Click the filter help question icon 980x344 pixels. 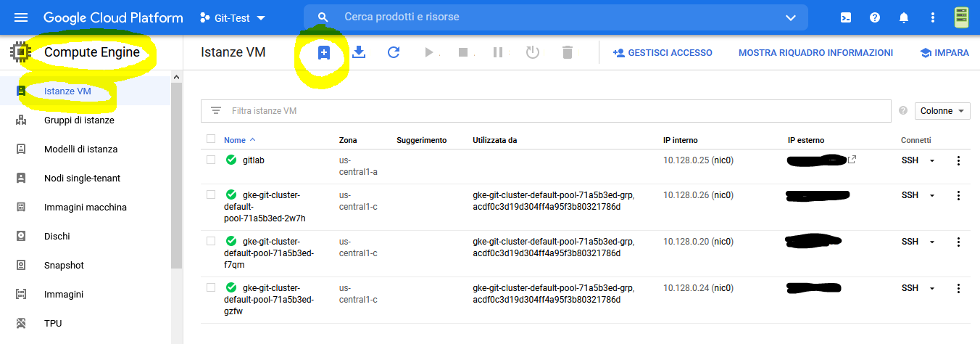click(x=903, y=111)
